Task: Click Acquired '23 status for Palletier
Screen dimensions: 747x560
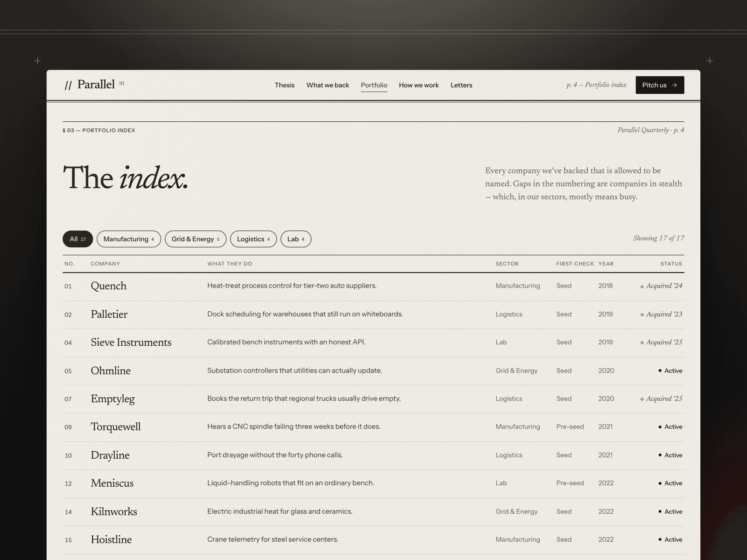Action: [661, 314]
